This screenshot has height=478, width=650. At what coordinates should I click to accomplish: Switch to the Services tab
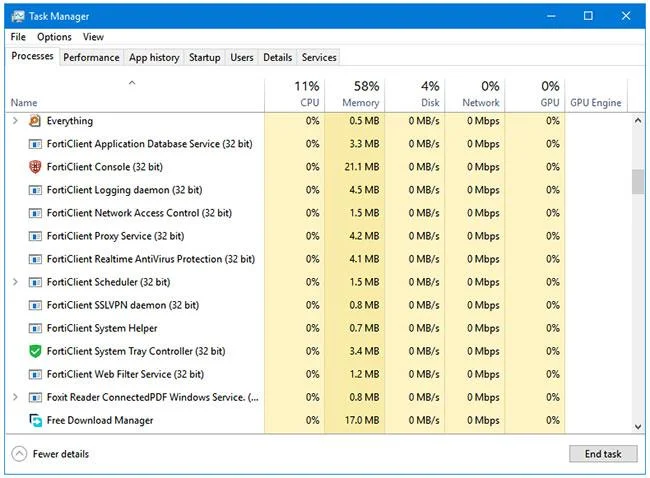point(319,57)
